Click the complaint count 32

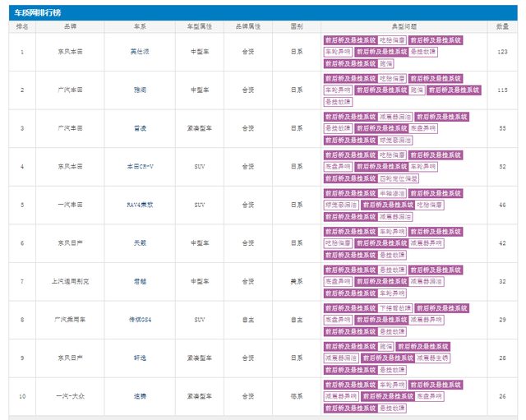[x=502, y=281]
